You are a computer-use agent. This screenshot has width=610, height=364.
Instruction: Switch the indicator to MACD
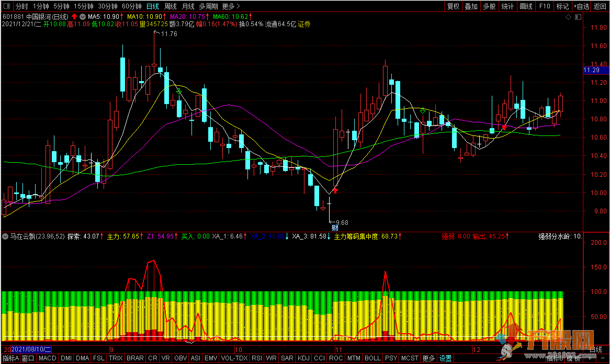48,358
